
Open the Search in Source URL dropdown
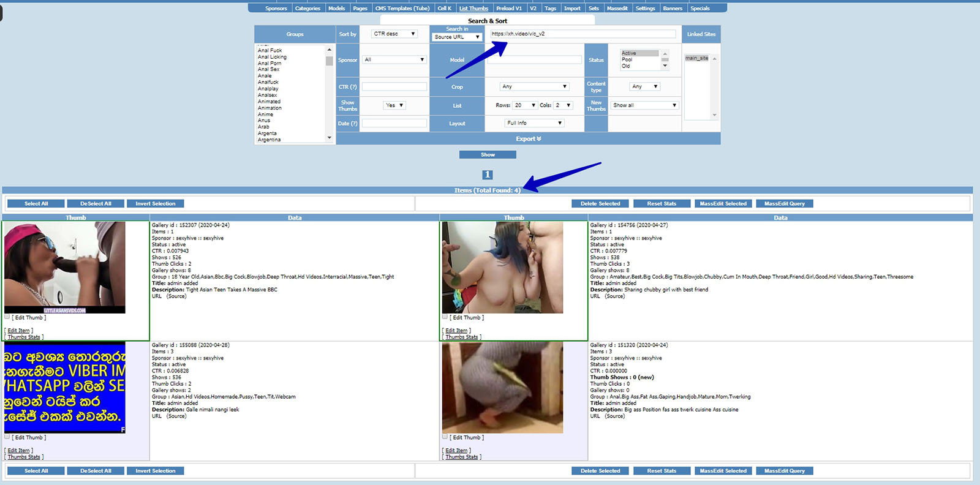456,37
